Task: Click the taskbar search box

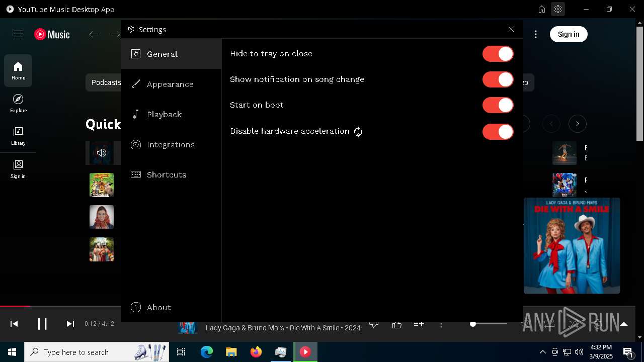Action: (x=98, y=352)
